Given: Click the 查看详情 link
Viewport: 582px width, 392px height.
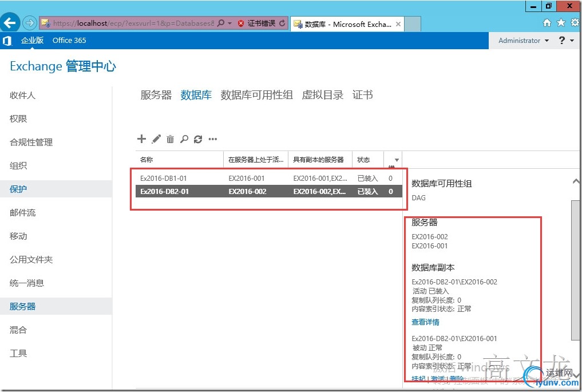Looking at the screenshot, I should point(425,322).
